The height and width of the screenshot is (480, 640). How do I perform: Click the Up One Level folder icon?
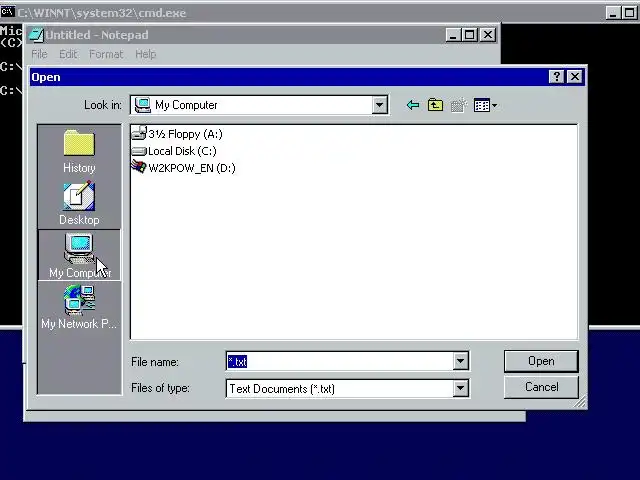435,105
